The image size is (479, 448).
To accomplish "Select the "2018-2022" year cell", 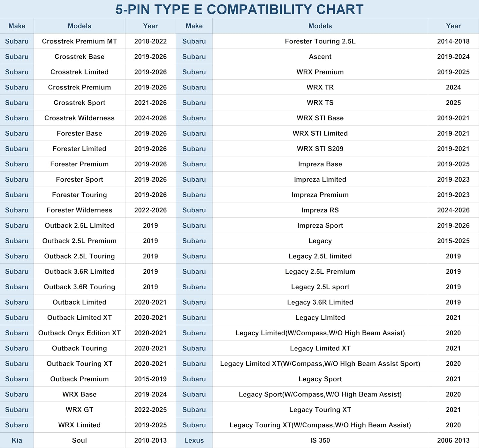I will coord(150,41).
